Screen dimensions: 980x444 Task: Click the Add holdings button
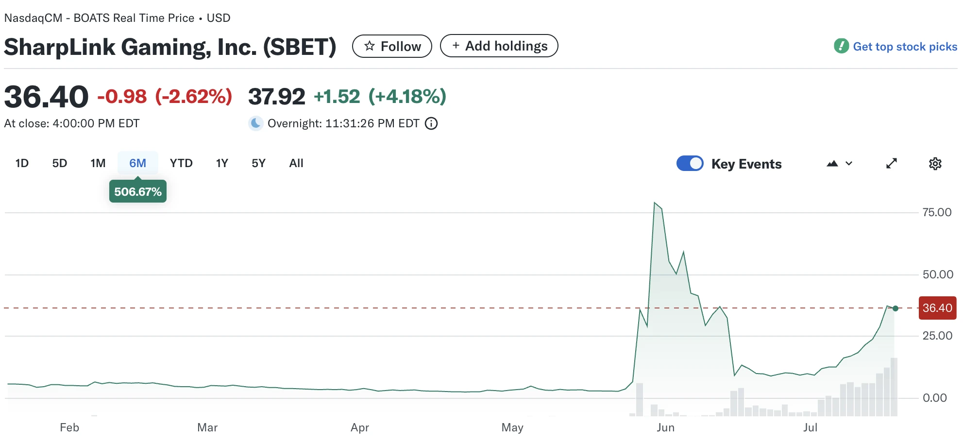(x=499, y=46)
